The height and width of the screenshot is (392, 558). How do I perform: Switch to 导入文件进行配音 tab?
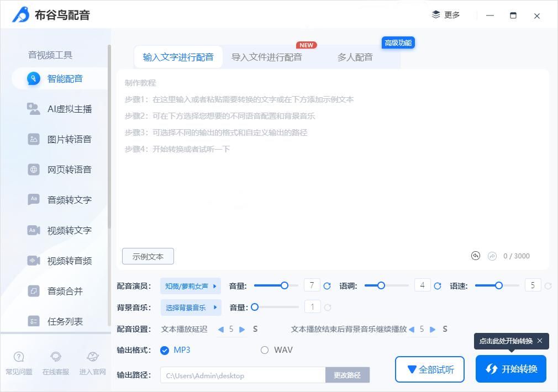pos(266,57)
